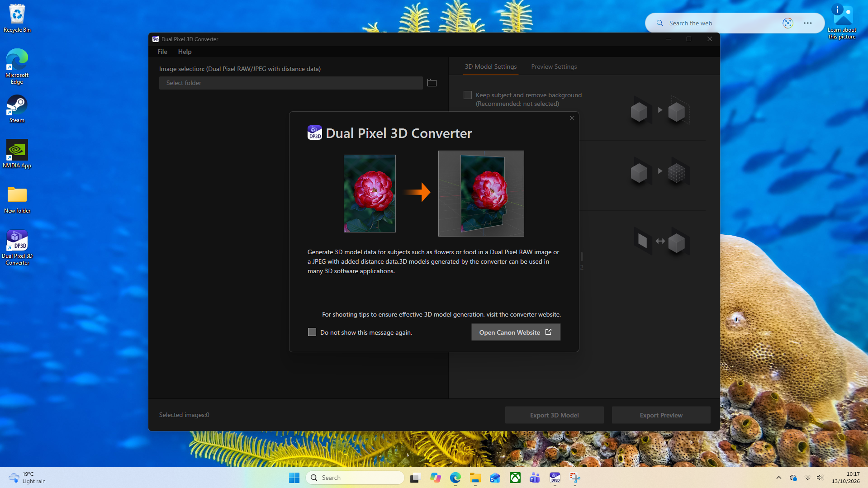This screenshot has height=488, width=868.
Task: Click the Export 3D Model button
Action: [x=555, y=415]
